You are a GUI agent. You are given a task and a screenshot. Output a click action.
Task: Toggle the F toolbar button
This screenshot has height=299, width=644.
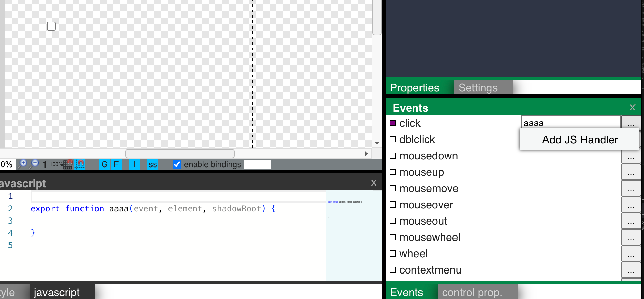[116, 164]
